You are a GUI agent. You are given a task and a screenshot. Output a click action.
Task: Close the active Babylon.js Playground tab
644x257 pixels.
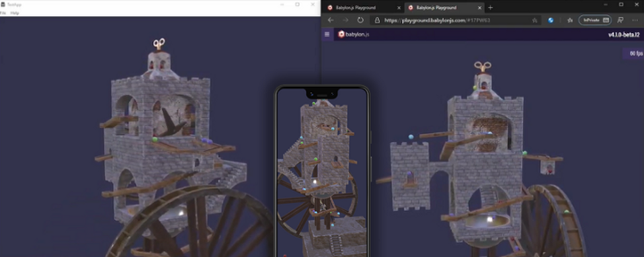(480, 7)
